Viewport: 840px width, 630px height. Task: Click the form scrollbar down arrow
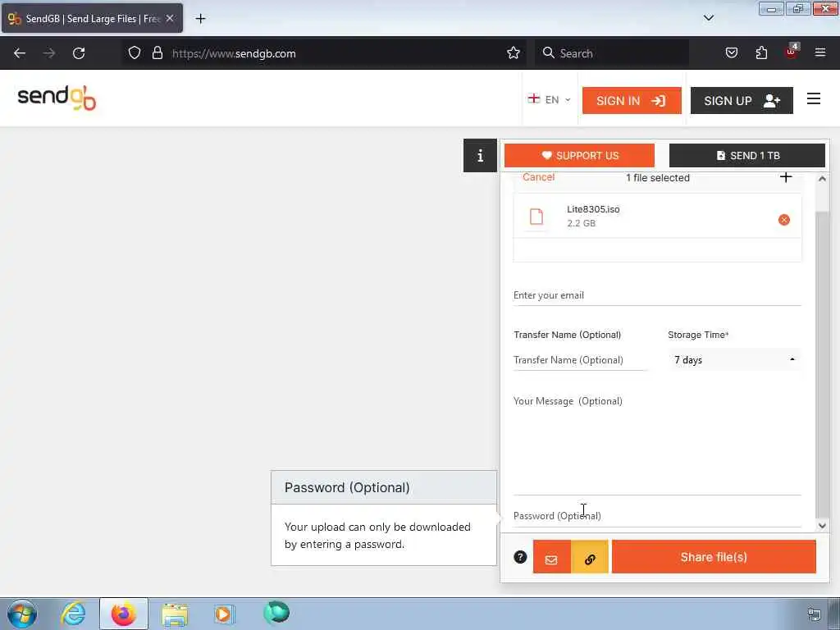coord(822,526)
